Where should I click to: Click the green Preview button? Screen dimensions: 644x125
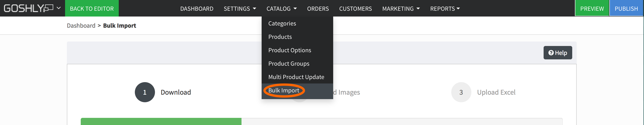click(x=592, y=8)
